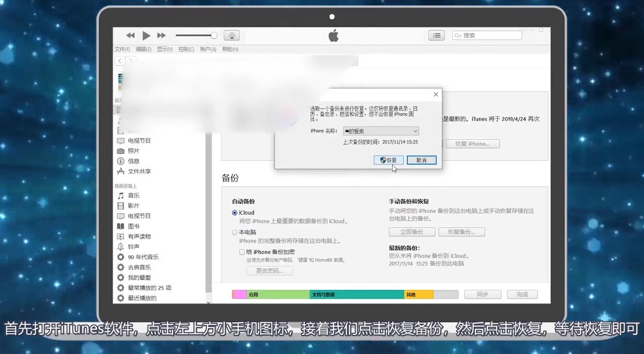644x354 pixels.
Task: Open the 控制(C) menu
Action: [x=186, y=49]
